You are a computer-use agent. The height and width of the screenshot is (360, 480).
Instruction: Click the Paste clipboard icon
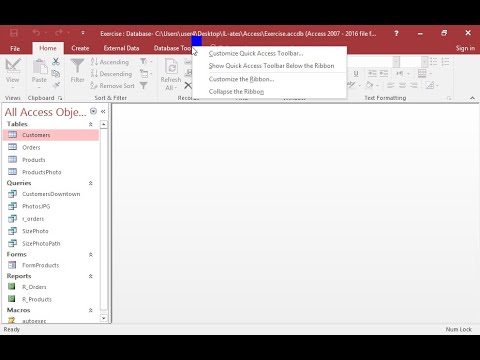39,66
